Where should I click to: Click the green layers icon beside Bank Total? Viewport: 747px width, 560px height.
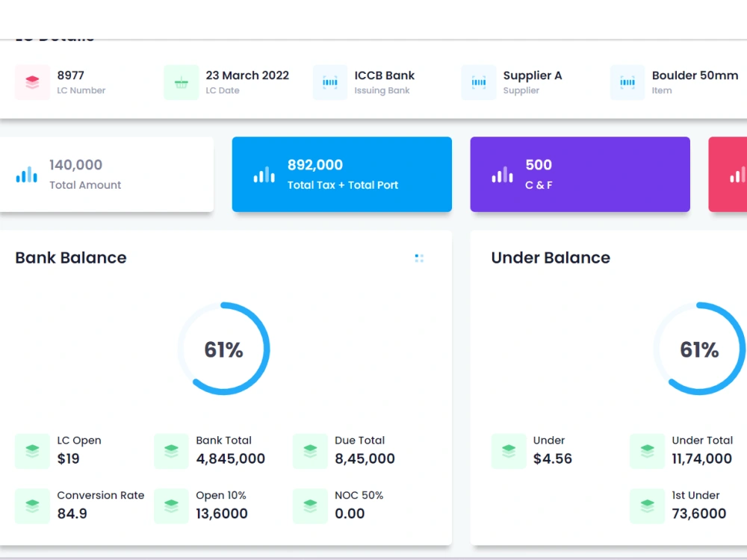171,451
